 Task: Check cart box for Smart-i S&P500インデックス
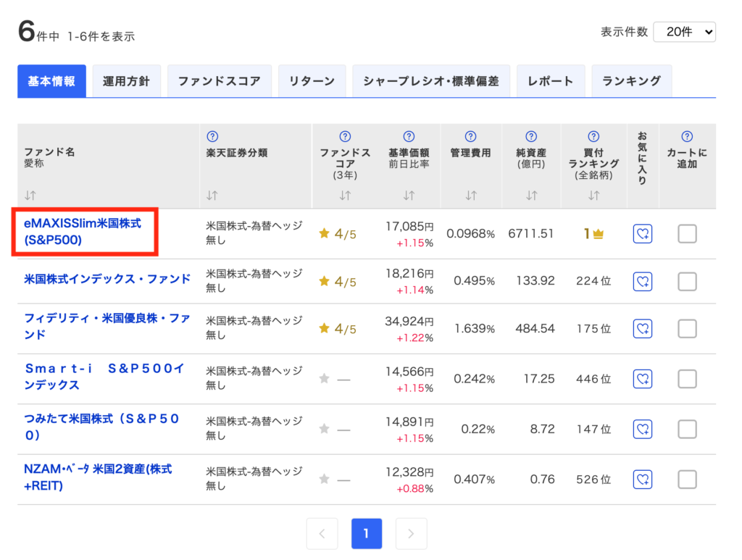pyautogui.click(x=687, y=379)
